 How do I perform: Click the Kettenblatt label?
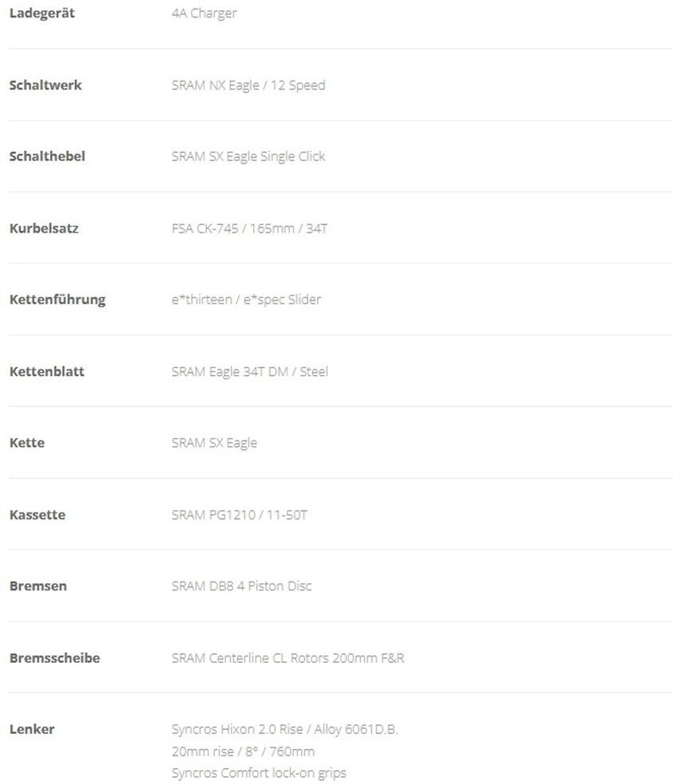click(47, 371)
